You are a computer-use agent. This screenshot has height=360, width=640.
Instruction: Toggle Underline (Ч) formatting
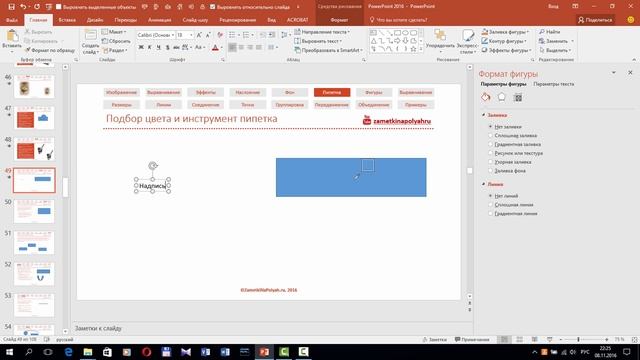pyautogui.click(x=158, y=47)
